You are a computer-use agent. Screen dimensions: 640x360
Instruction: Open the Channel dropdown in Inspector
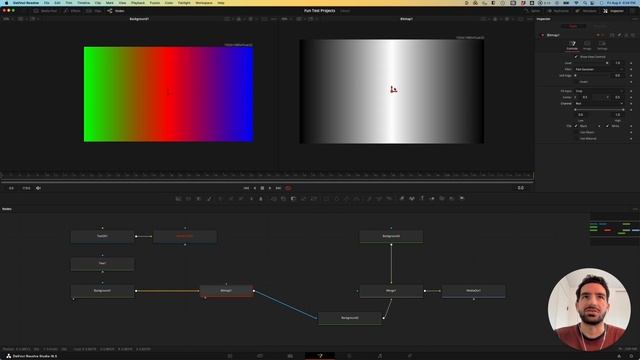click(599, 104)
